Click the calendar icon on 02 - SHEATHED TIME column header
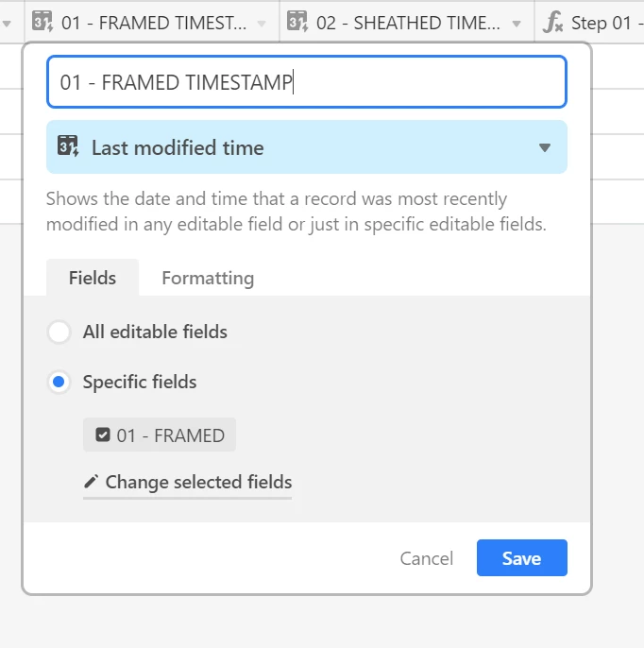The height and width of the screenshot is (648, 644). 297,22
